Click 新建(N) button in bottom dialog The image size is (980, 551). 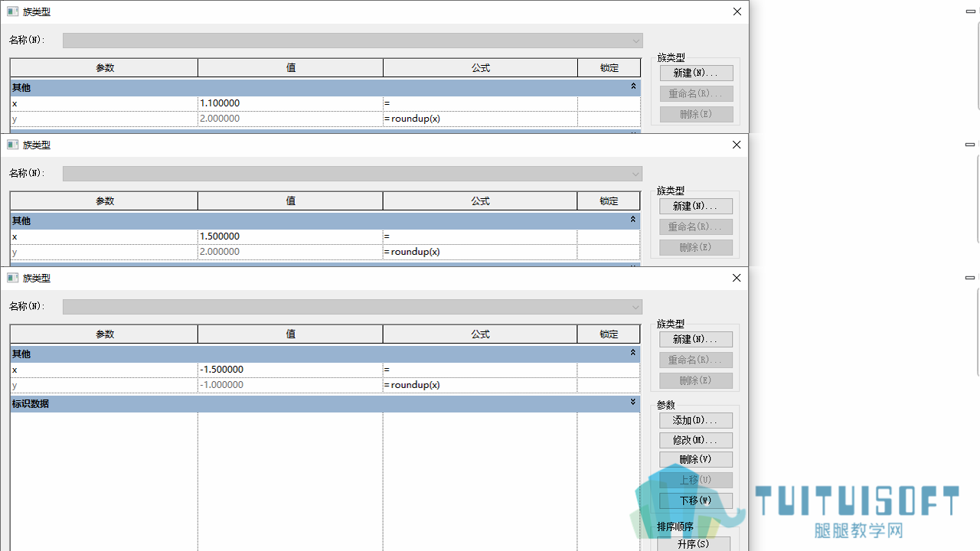[696, 340]
